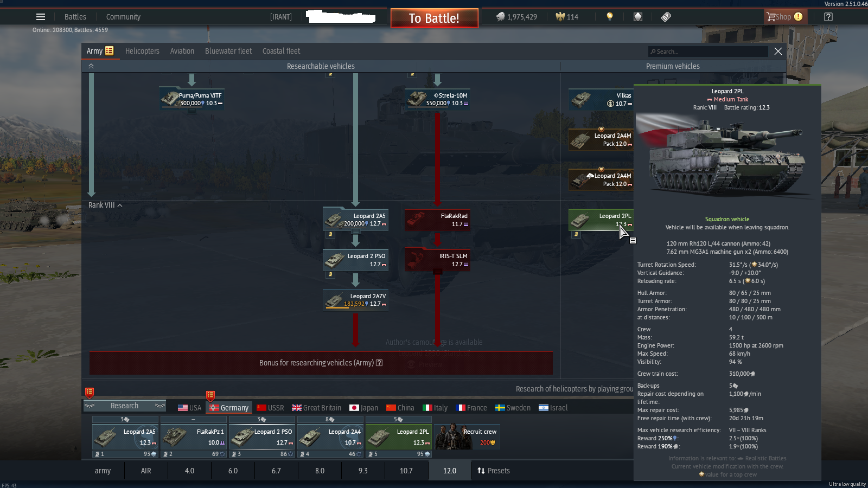The height and width of the screenshot is (488, 868).
Task: Open the hamburger main menu
Action: 41,17
